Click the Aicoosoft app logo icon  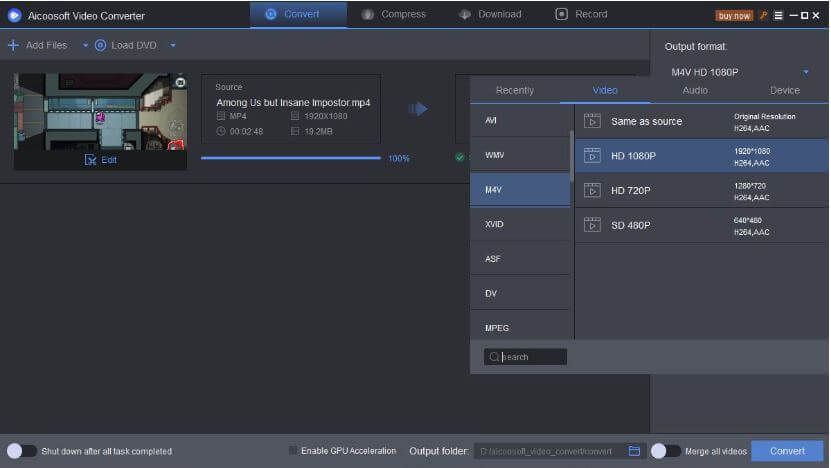(x=14, y=15)
